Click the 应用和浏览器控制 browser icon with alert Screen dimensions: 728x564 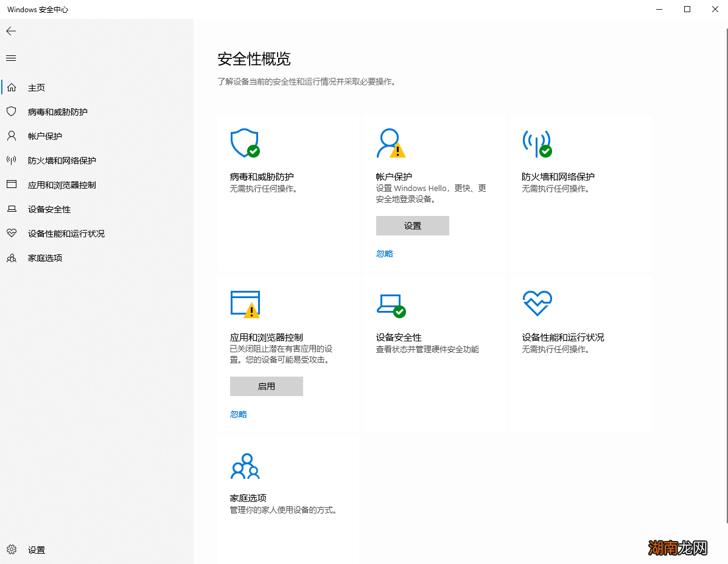coord(245,304)
